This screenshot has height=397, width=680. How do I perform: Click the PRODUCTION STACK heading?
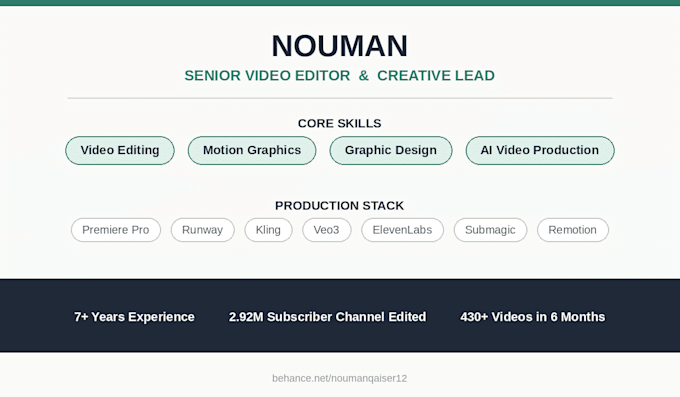pos(340,205)
